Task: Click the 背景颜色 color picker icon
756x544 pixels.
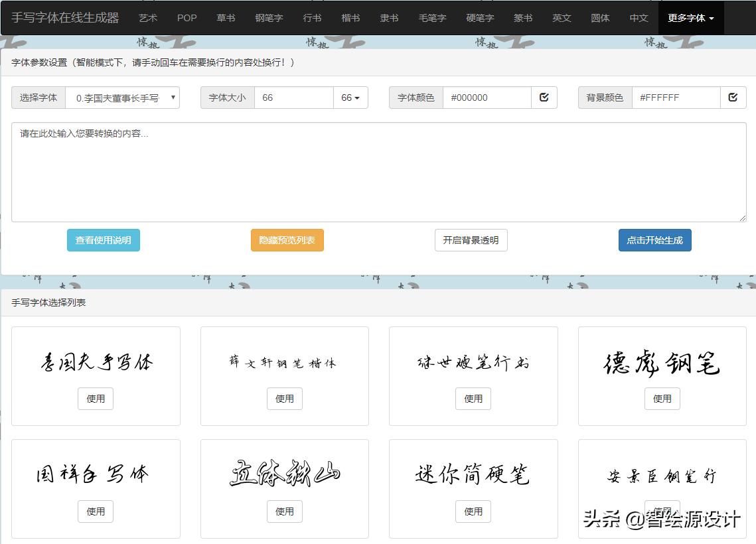Action: 733,97
